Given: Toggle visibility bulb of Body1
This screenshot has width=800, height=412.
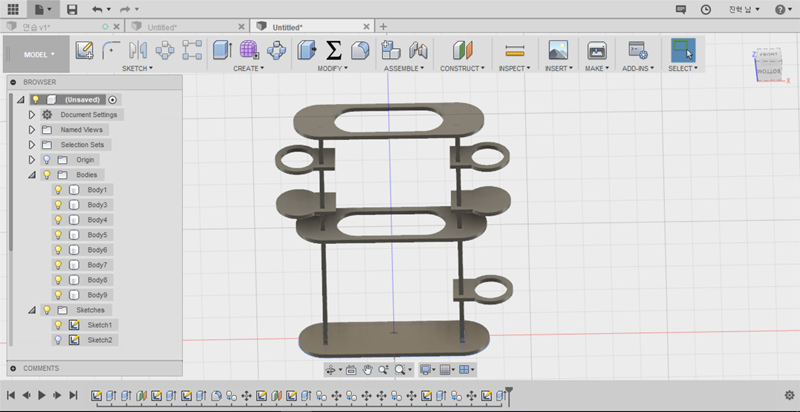Looking at the screenshot, I should tap(58, 190).
